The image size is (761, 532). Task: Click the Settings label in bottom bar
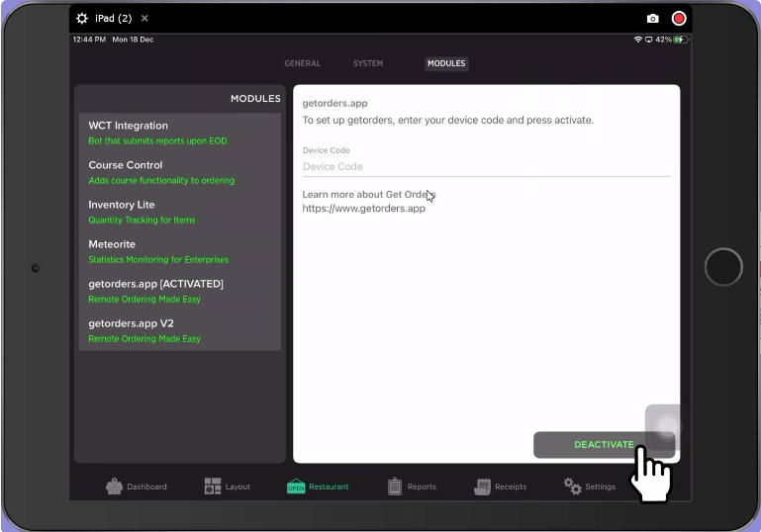[x=601, y=487]
